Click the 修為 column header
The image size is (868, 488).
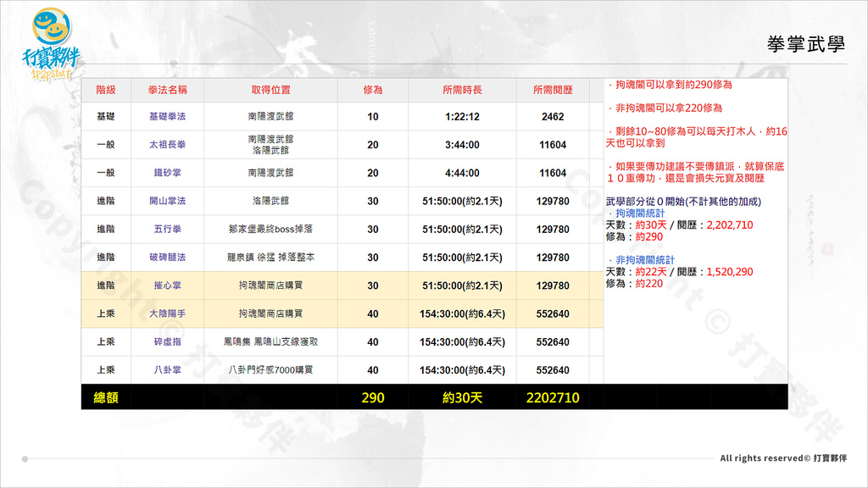(373, 90)
